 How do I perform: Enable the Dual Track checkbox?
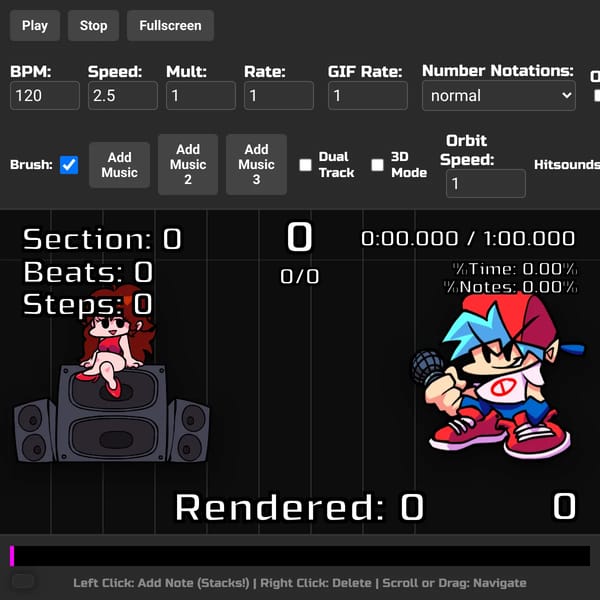click(305, 165)
